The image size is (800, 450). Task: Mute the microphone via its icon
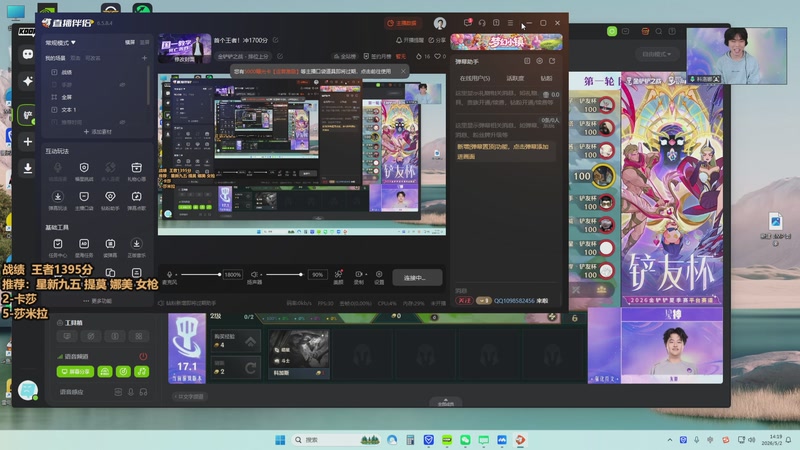coord(169,274)
